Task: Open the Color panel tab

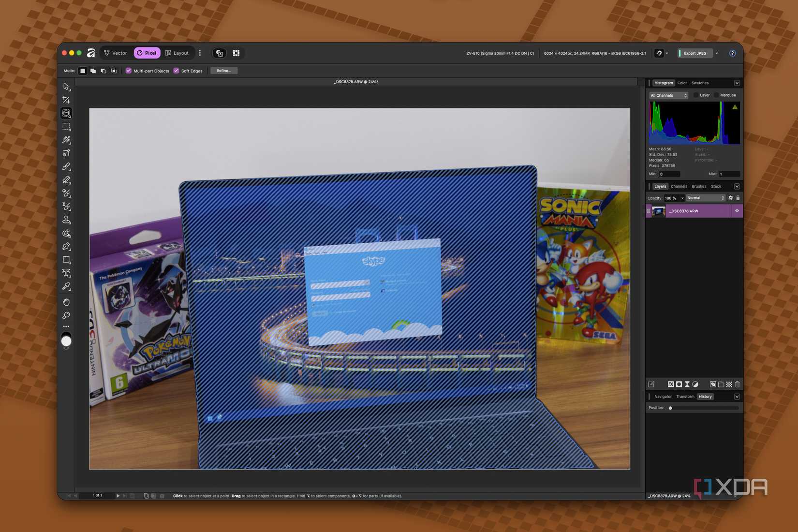Action: click(x=682, y=83)
